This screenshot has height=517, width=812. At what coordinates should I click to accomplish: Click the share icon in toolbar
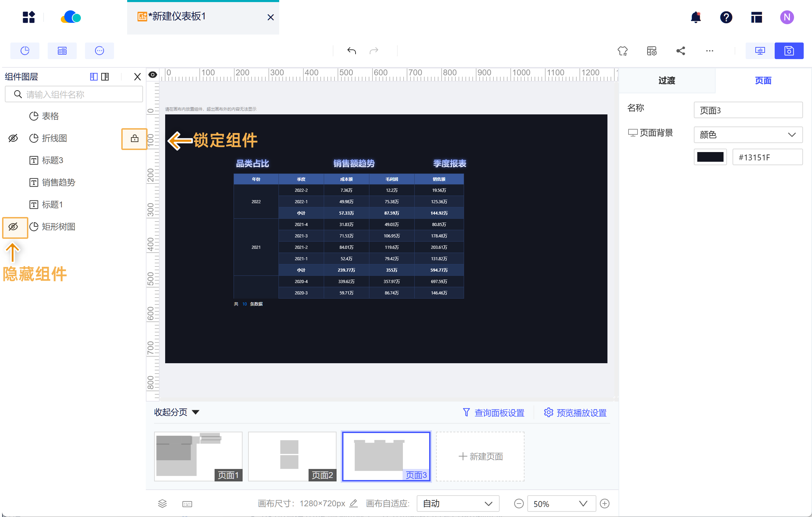tap(680, 51)
